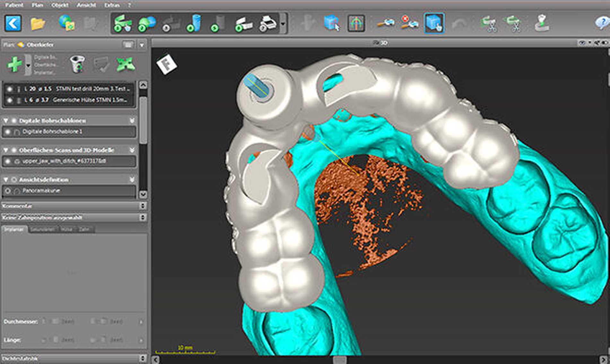Toggle visibility of Digitale Bohrschablone 1
Screen dimensions: 610x364
(x=8, y=132)
